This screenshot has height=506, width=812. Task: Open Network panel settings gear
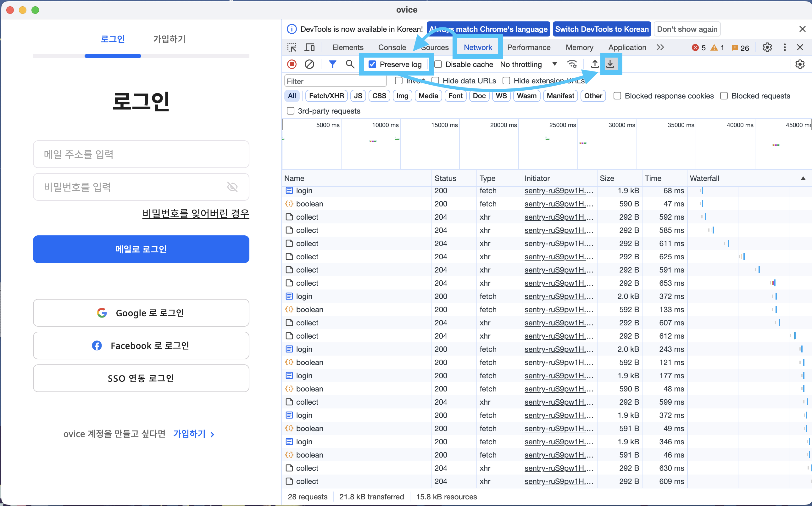pos(800,64)
